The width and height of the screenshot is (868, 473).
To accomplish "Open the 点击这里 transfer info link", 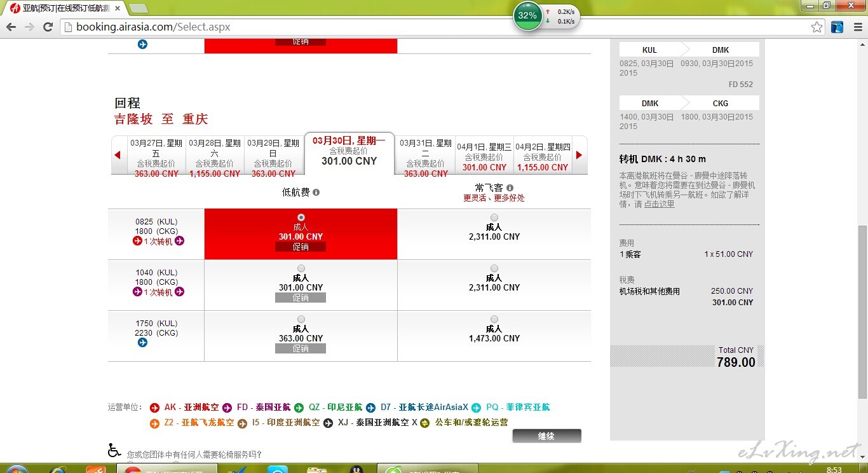I will click(x=660, y=205).
